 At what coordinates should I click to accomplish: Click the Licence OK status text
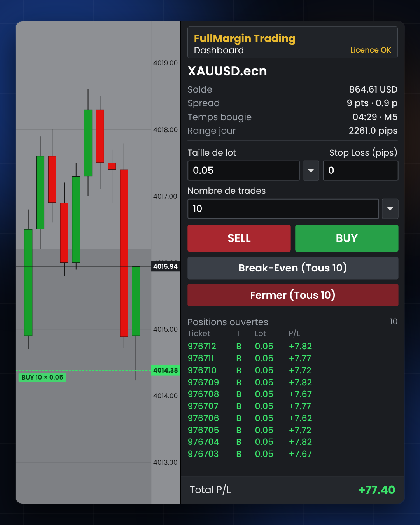[x=371, y=50]
